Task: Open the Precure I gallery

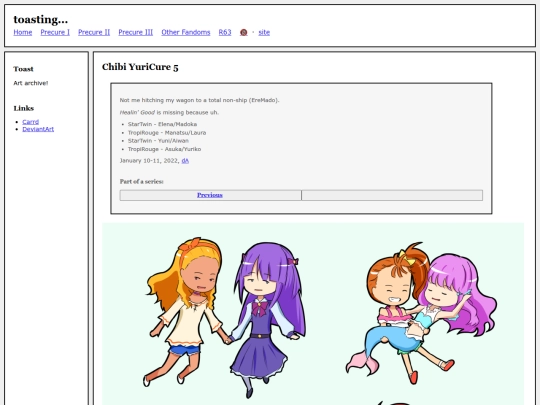Action: coord(55,32)
